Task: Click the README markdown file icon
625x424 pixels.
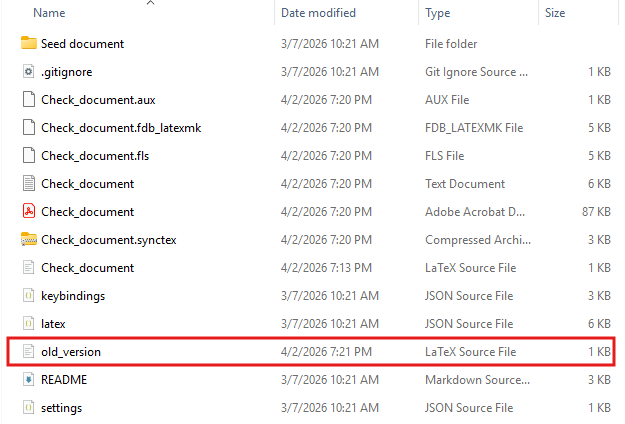Action: pyautogui.click(x=29, y=379)
